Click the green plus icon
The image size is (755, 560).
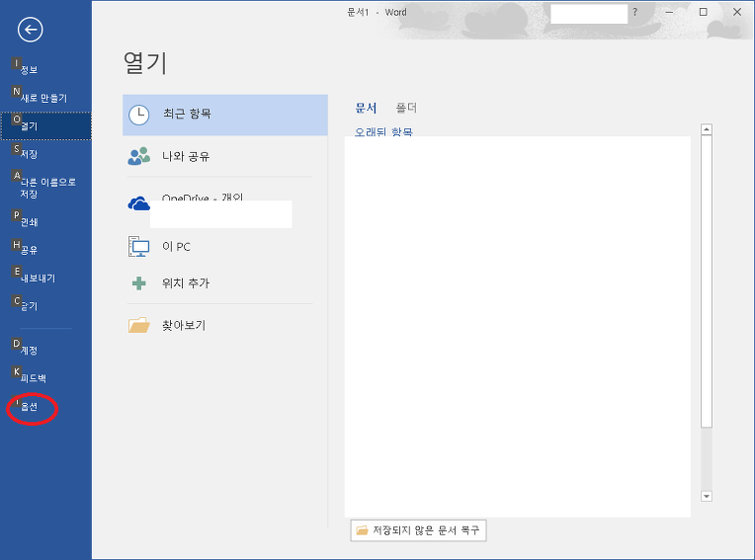click(139, 283)
